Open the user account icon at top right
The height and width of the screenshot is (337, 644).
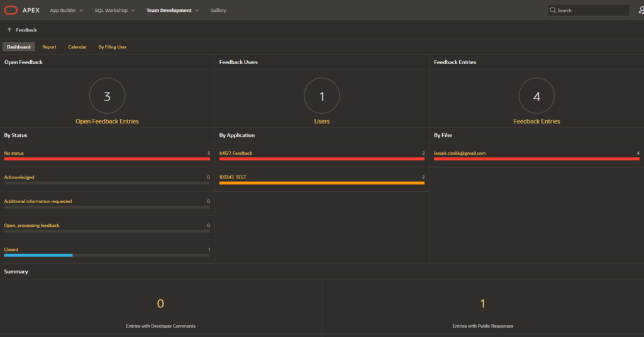[641, 10]
